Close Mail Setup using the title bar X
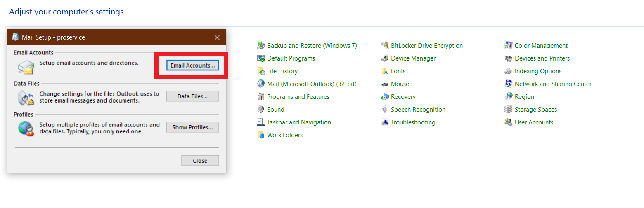Screen dimensions: 644x208 217,37
